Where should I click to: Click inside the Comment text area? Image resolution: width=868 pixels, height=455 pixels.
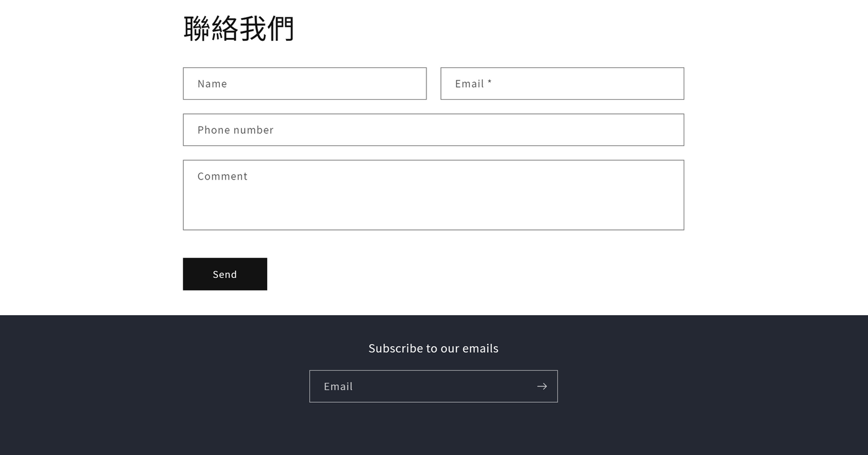(x=433, y=194)
